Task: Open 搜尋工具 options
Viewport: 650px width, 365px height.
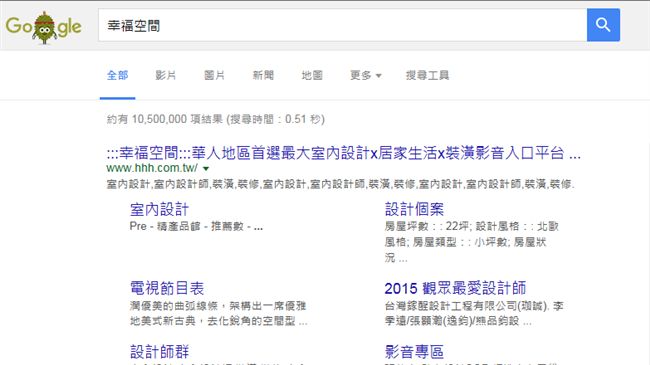Action: coord(427,75)
